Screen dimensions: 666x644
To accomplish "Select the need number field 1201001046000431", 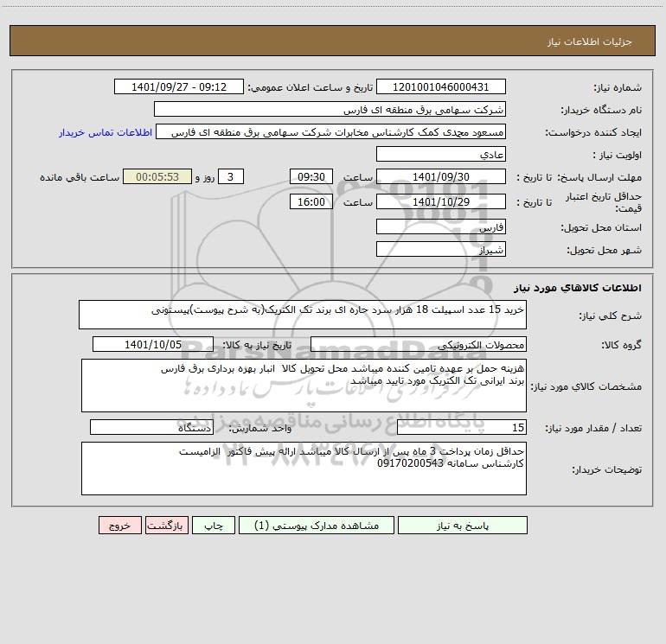I will 441,86.
